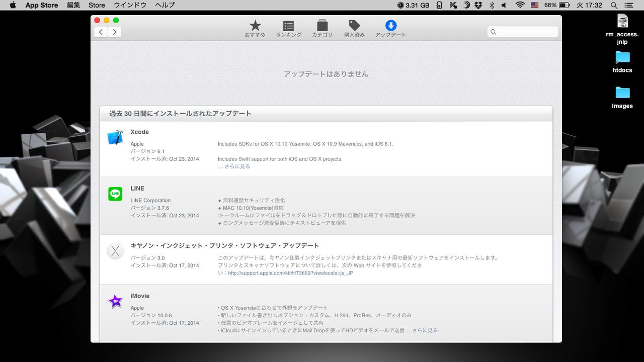
Task: Select rm_access.jnlp file on desktop
Action: tap(622, 29)
